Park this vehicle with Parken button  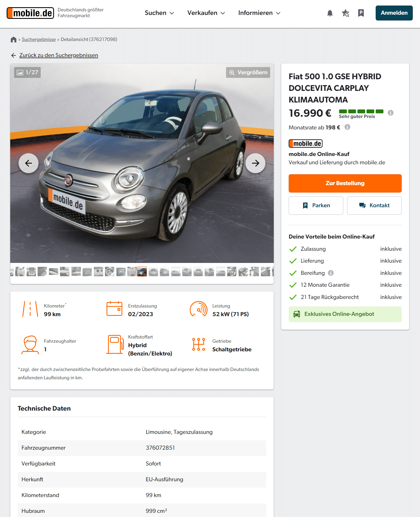coord(316,206)
